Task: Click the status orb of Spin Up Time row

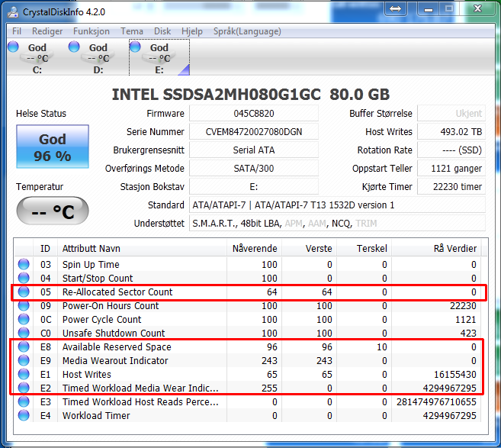Action: 24,264
